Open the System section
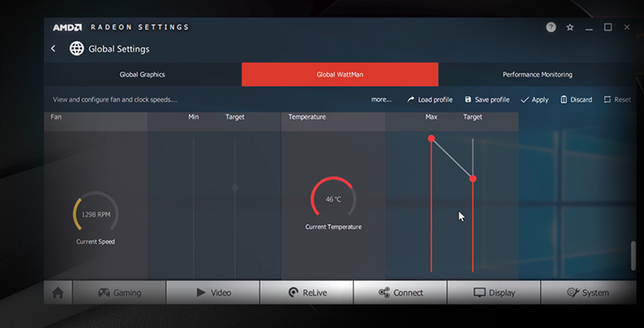The width and height of the screenshot is (644, 328). 588,293
